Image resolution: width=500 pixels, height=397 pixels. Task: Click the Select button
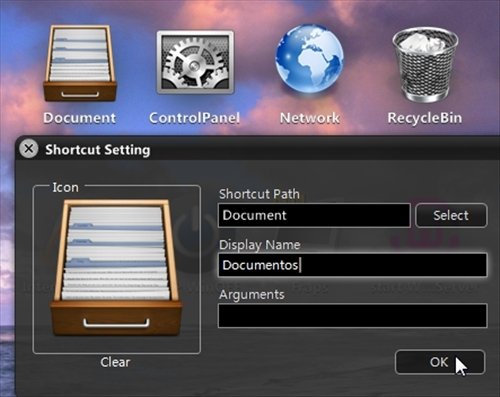point(451,215)
